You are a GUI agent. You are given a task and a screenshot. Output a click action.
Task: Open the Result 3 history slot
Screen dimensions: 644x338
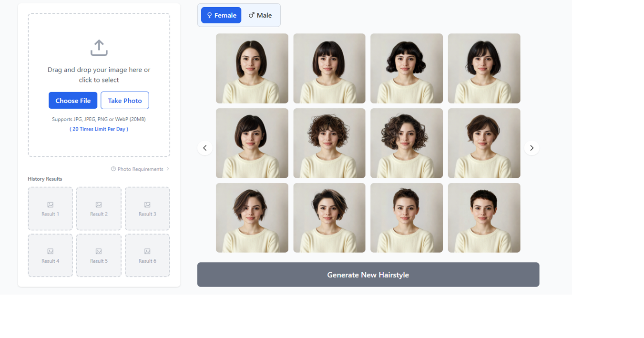pyautogui.click(x=147, y=209)
